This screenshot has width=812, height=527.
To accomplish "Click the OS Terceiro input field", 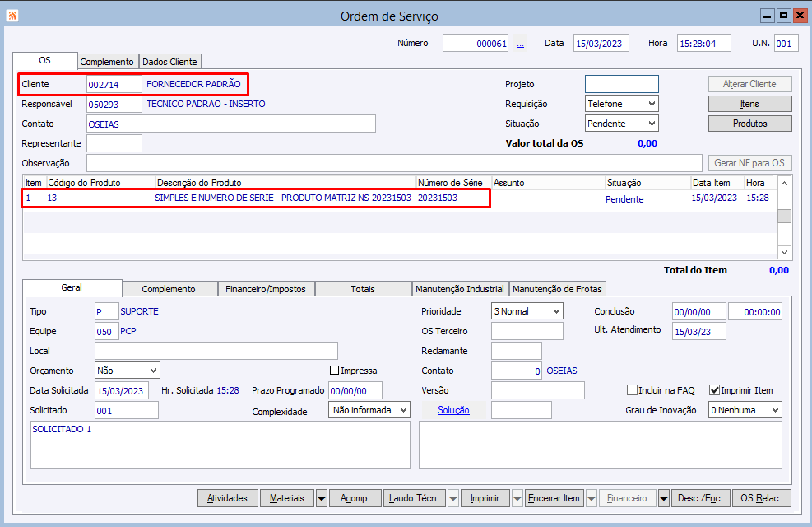I will tap(527, 331).
